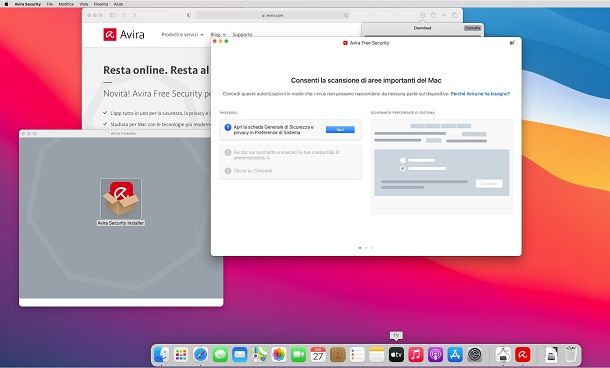610x368 pixels.
Task: Open Mail from the Dock
Action: 240,354
